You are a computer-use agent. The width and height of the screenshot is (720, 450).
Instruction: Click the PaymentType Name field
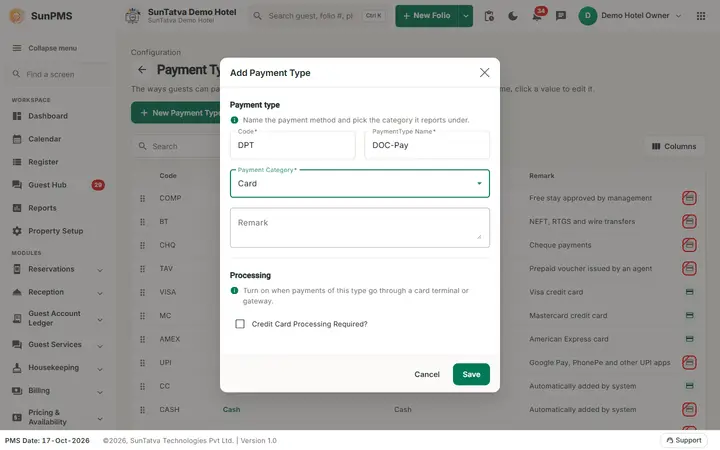point(427,145)
